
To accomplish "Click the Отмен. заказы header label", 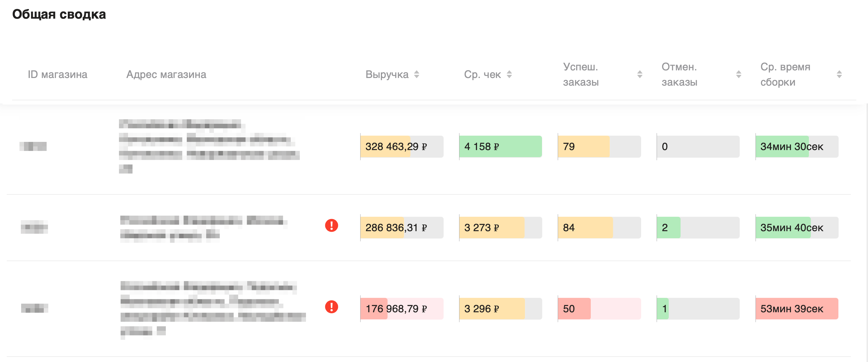I will 679,74.
